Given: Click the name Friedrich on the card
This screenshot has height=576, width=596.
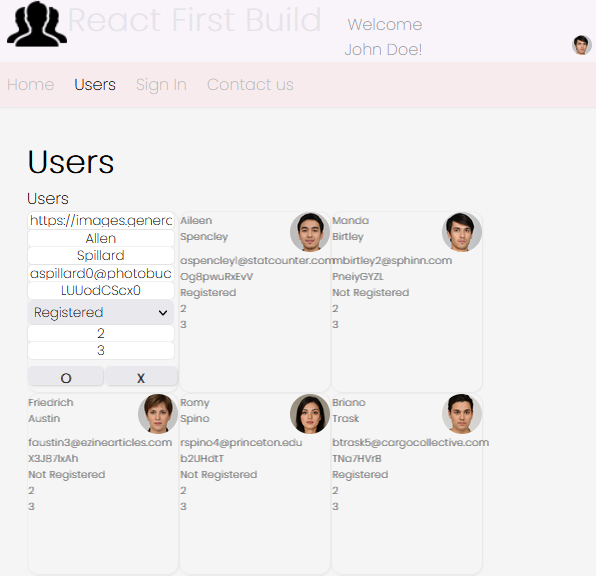Looking at the screenshot, I should pyautogui.click(x=51, y=402).
